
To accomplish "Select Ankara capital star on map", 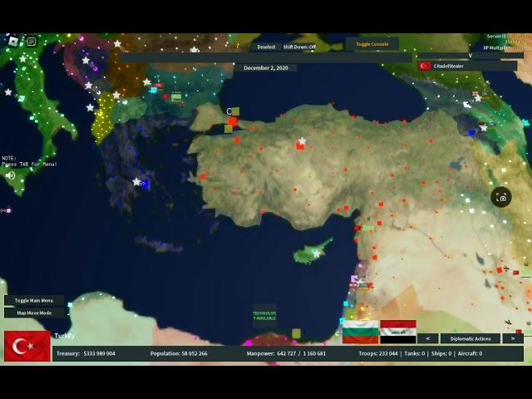I will click(302, 140).
